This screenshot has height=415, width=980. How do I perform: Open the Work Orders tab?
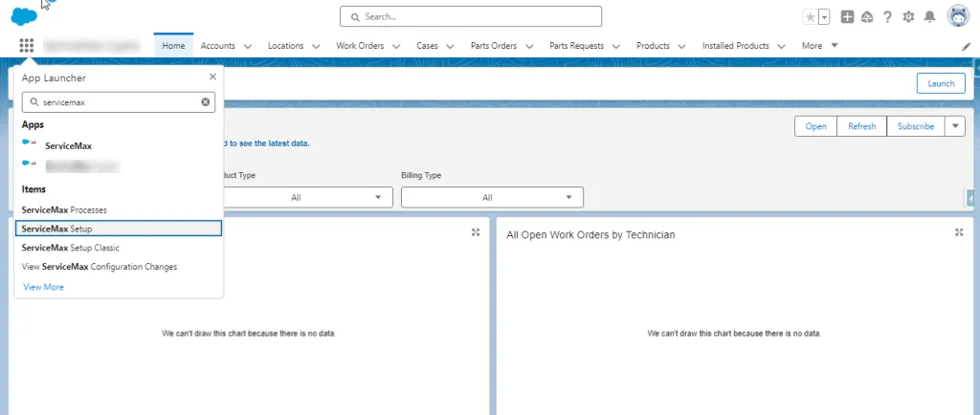pyautogui.click(x=360, y=46)
